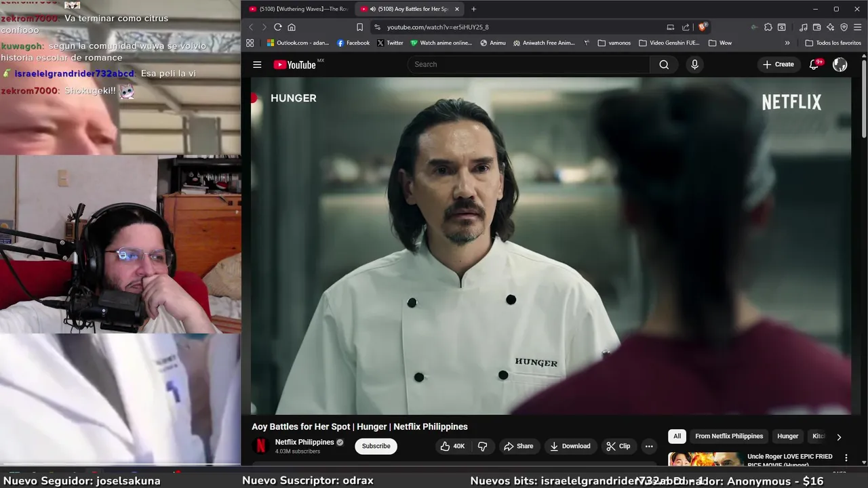
Task: Expand hidden bookmarks with the chevron
Action: pyautogui.click(x=787, y=43)
